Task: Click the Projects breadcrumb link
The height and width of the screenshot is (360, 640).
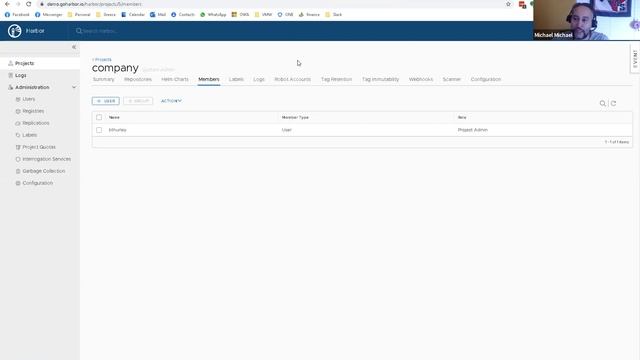Action: (102, 60)
